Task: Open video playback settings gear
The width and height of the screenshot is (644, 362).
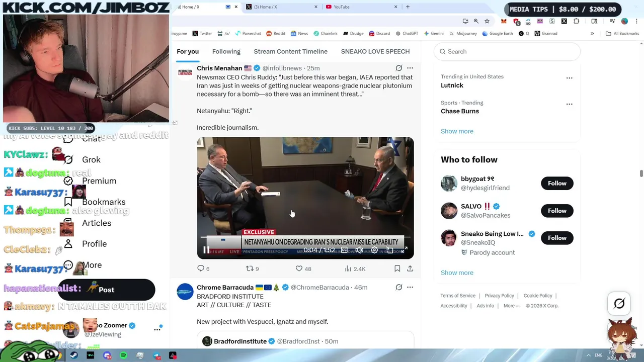Action: 374,250
